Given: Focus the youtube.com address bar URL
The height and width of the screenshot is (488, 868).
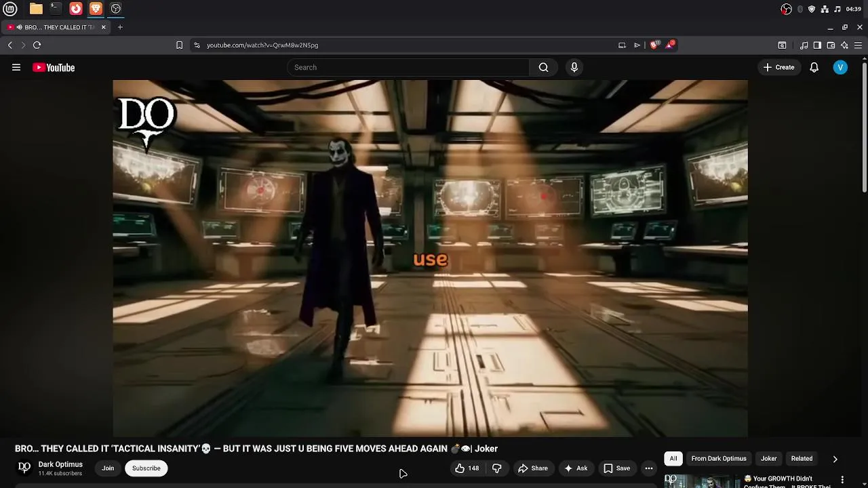Looking at the screenshot, I should pos(262,45).
